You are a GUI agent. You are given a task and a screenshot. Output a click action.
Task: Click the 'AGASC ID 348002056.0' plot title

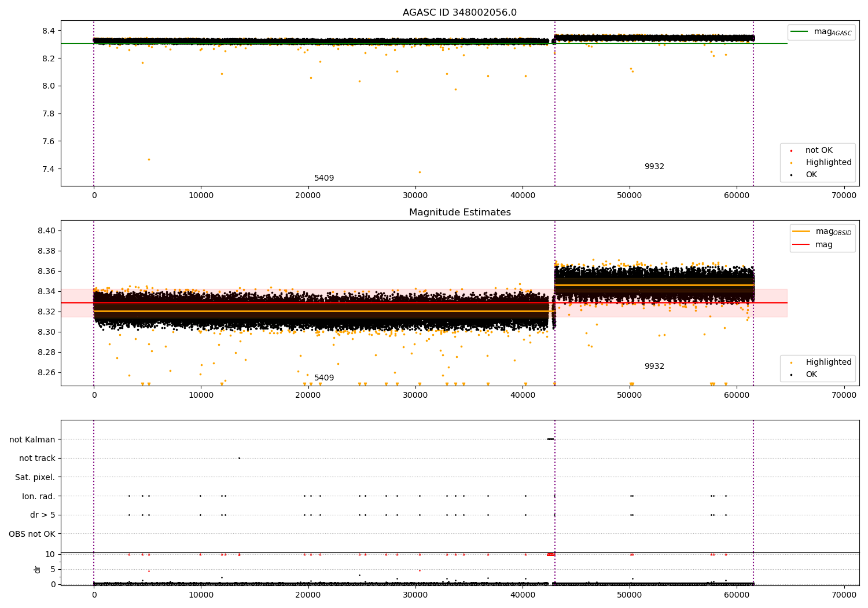point(459,13)
